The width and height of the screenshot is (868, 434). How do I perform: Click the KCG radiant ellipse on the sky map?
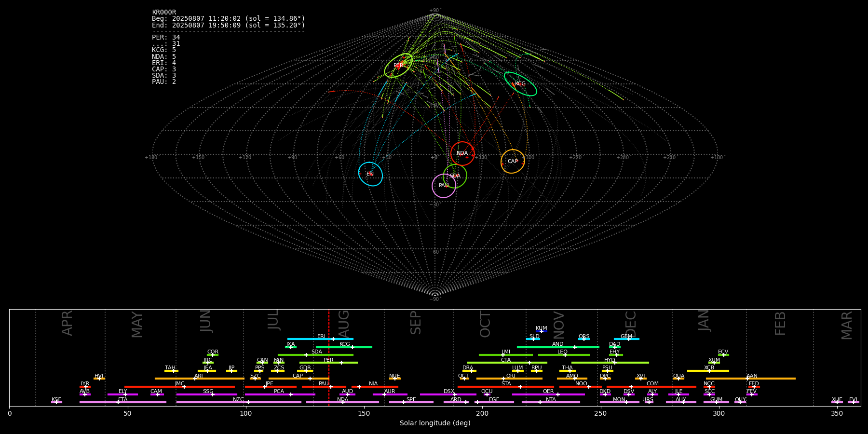point(520,84)
